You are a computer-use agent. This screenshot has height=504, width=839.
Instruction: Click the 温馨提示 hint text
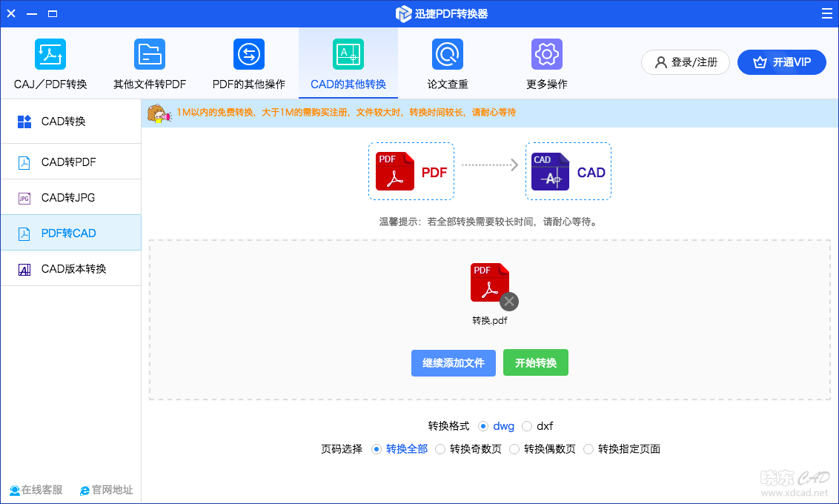[x=488, y=222]
